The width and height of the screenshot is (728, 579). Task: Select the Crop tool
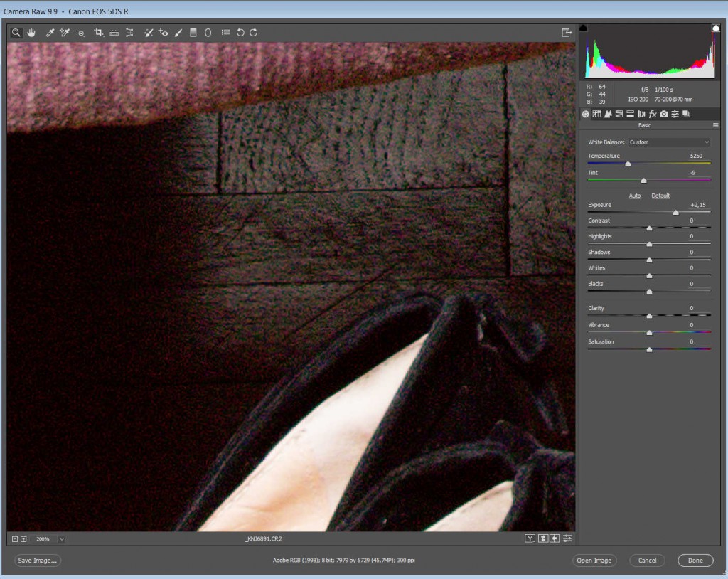click(x=99, y=33)
